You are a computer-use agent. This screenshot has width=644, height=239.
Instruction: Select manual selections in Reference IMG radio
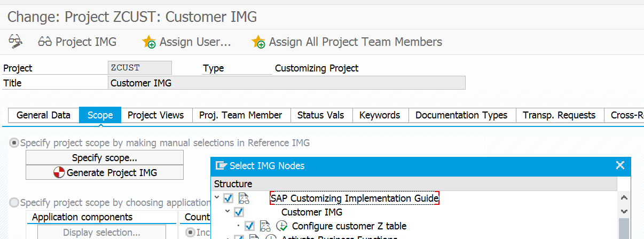[x=15, y=143]
